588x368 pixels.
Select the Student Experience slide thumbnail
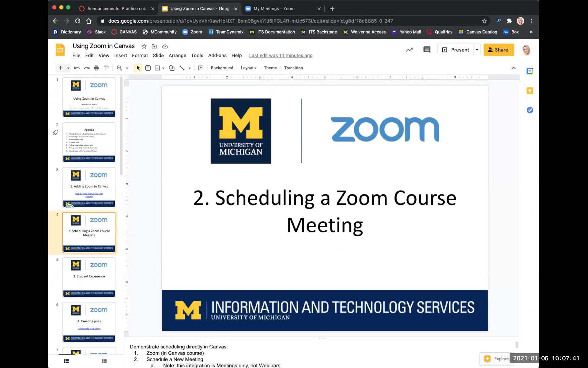point(89,277)
